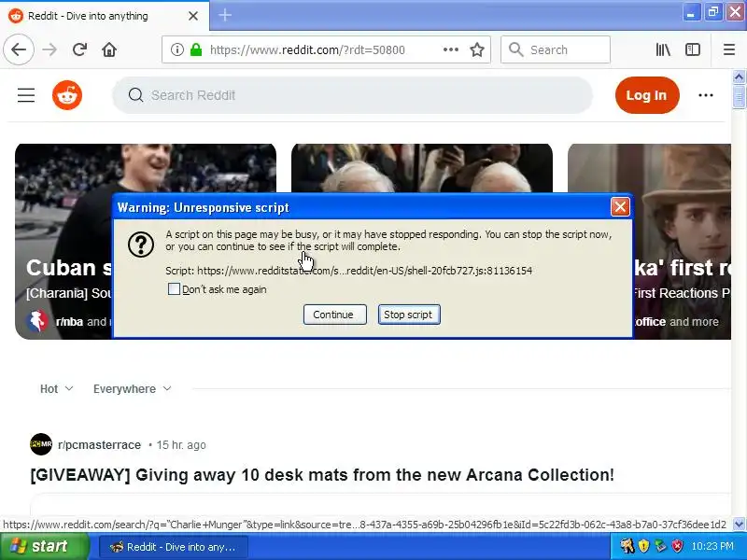
Task: Open the r/pcmasterrace subreddit link
Action: [100, 445]
